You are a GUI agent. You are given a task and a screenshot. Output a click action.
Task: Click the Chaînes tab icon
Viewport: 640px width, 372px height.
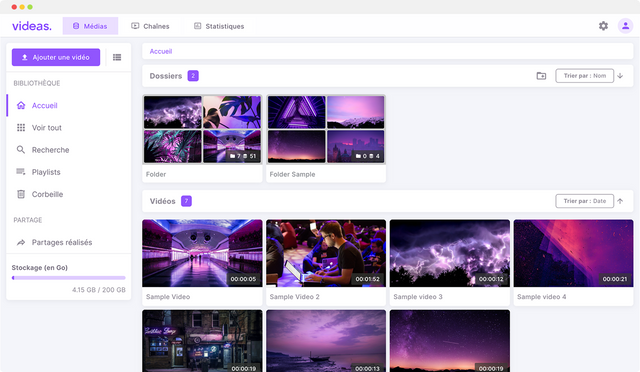(x=135, y=26)
